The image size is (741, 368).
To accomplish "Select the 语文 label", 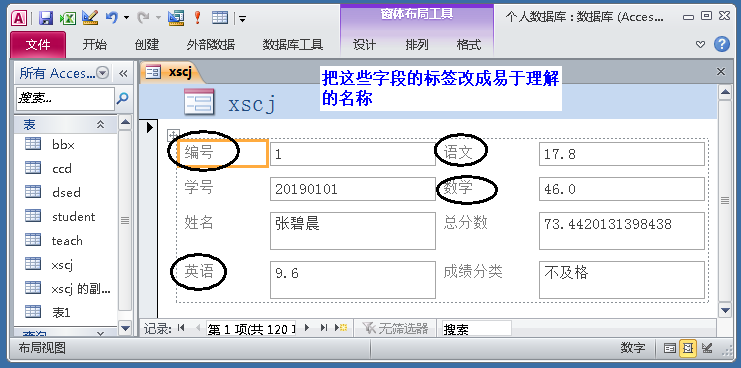I will (x=458, y=152).
